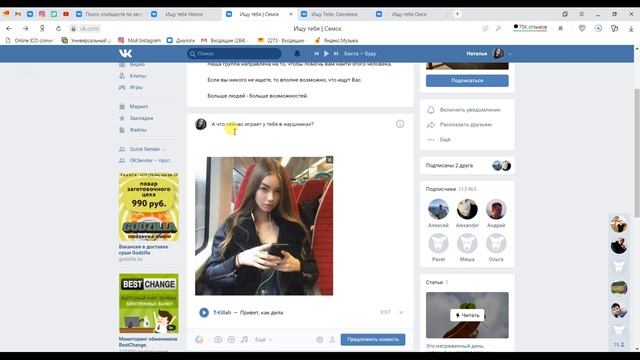Open the Наталья profile dropdown in header

488,53
